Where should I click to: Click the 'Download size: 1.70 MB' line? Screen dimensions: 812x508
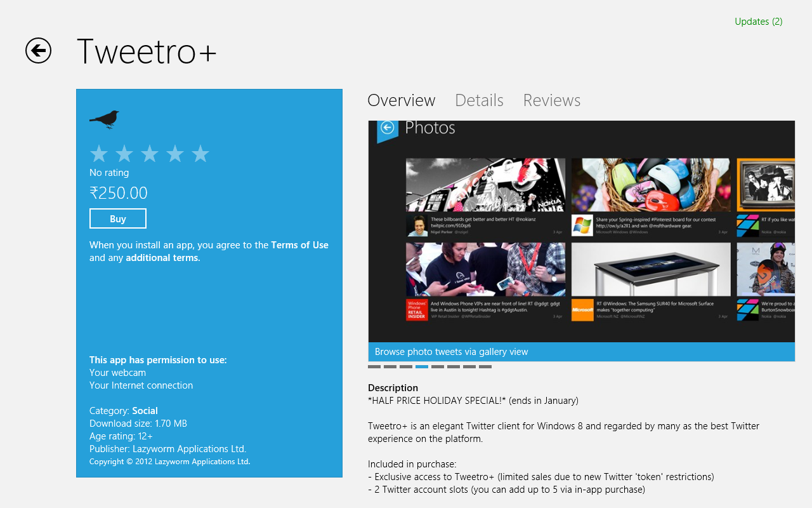coord(138,424)
